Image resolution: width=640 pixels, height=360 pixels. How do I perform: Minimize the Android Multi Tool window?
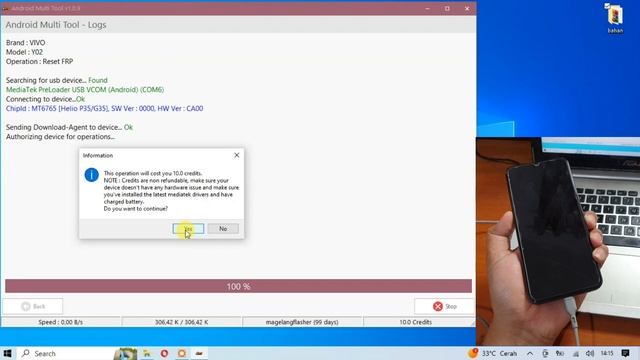click(427, 8)
